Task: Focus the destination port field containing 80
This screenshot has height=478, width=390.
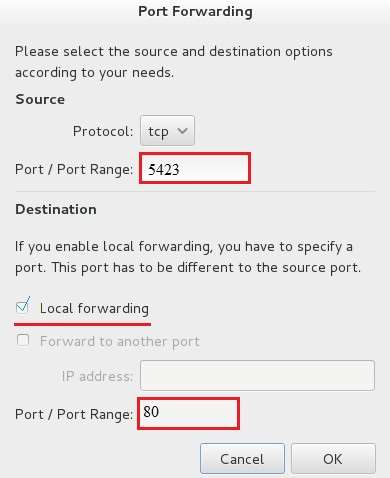Action: (x=188, y=413)
